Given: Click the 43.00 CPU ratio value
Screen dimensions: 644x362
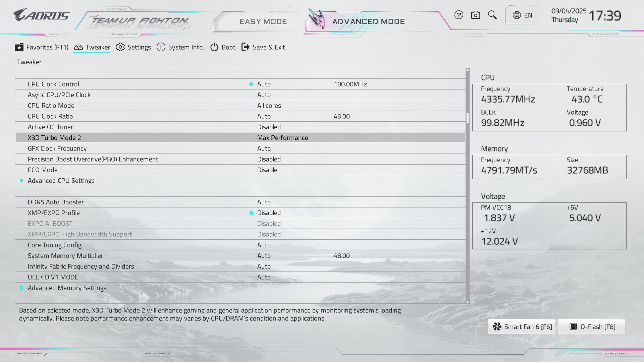Looking at the screenshot, I should 341,116.
